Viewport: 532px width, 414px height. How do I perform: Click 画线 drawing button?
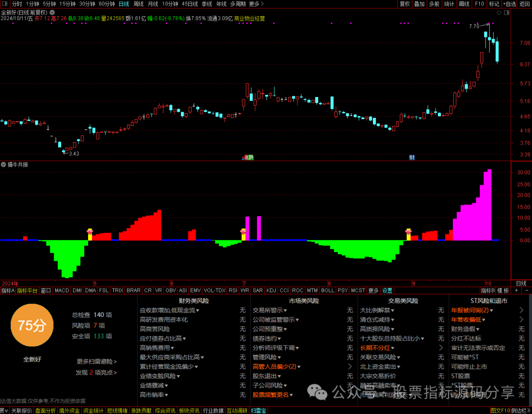(464, 4)
